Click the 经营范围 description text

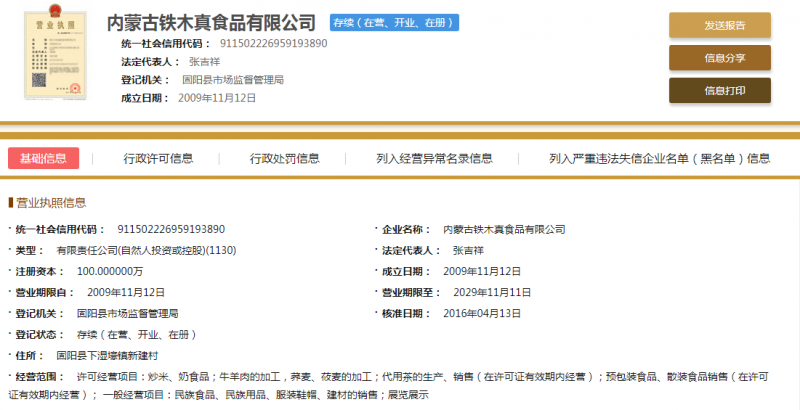click(389, 386)
